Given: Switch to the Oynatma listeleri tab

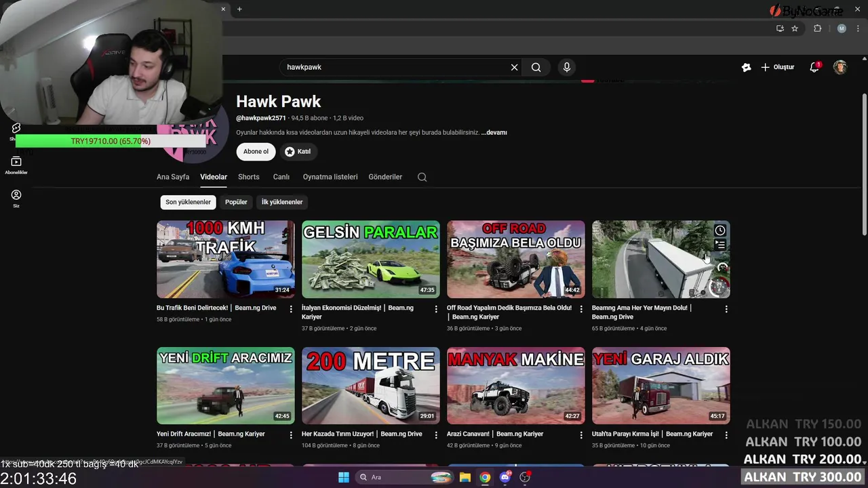Looking at the screenshot, I should (330, 177).
